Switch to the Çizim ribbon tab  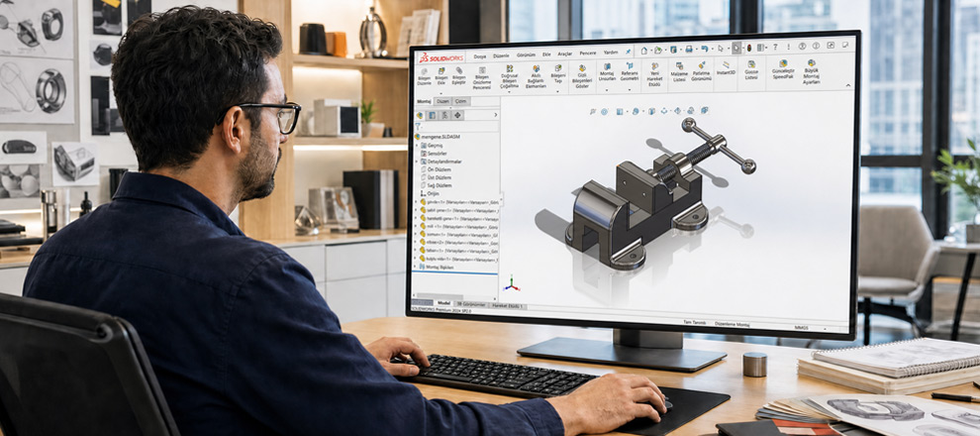click(x=460, y=101)
